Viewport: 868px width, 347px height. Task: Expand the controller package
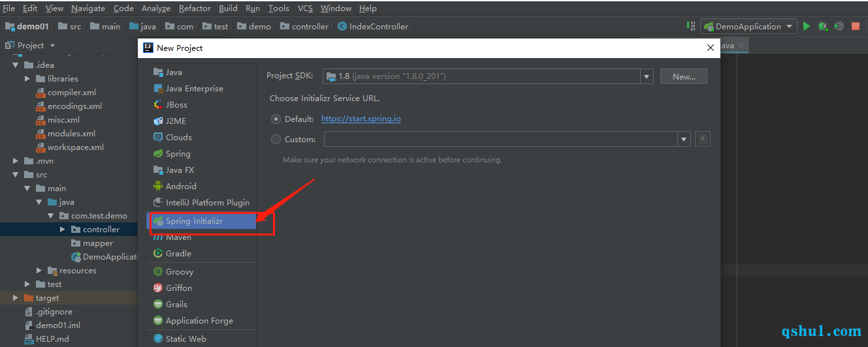(x=63, y=229)
